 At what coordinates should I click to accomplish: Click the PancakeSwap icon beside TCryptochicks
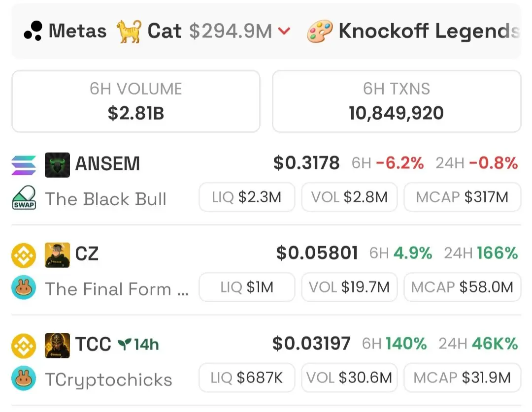coord(24,378)
